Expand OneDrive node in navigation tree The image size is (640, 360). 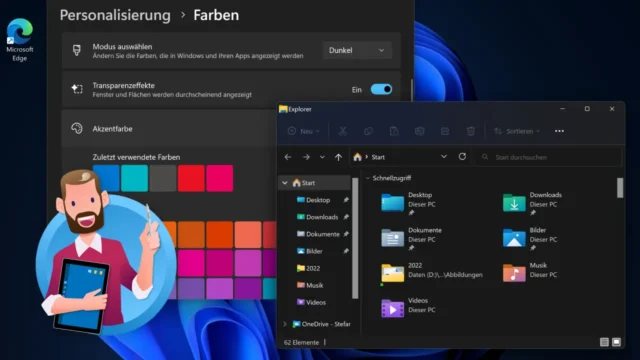[x=285, y=324]
